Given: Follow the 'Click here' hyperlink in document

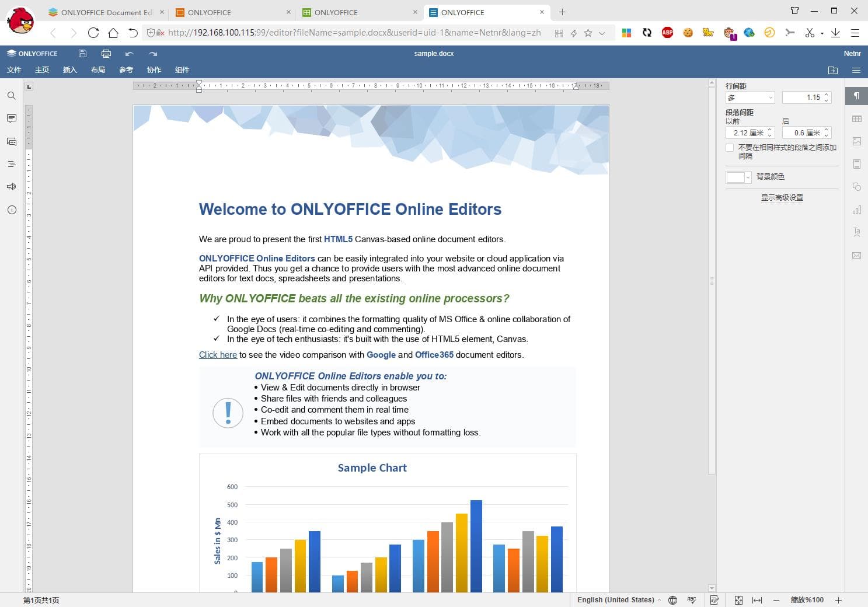Looking at the screenshot, I should tap(218, 355).
